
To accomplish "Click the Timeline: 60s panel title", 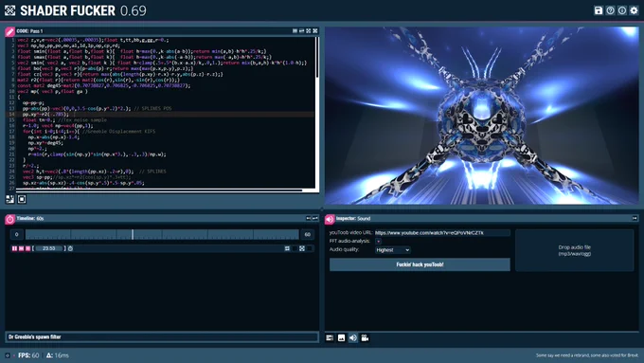I will pos(30,218).
